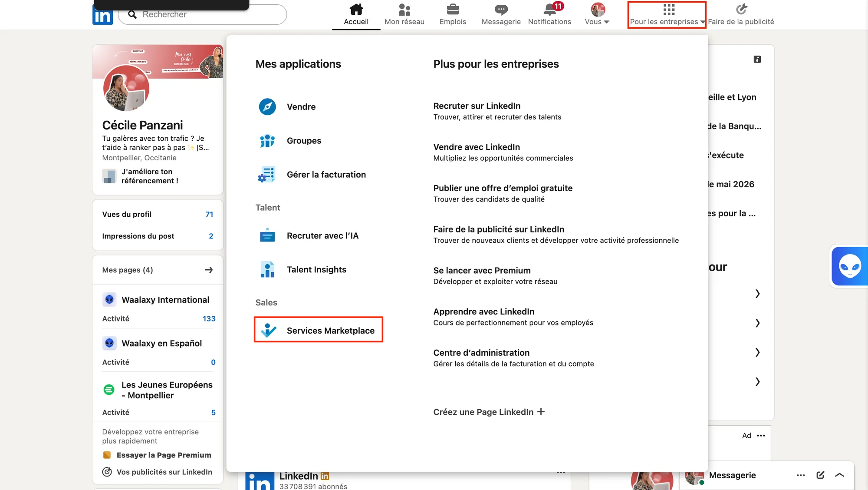The height and width of the screenshot is (490, 868).
Task: Open the Messagerie chat icon
Action: point(501,9)
